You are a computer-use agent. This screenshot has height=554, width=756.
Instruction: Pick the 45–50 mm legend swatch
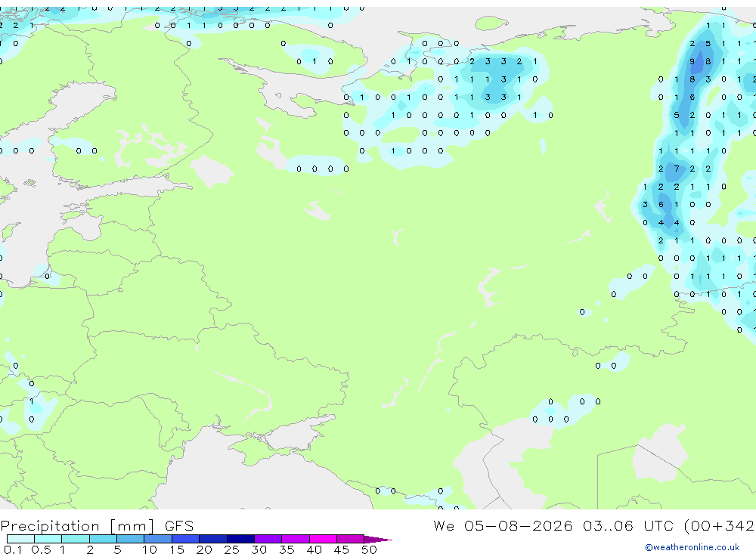tap(350, 539)
